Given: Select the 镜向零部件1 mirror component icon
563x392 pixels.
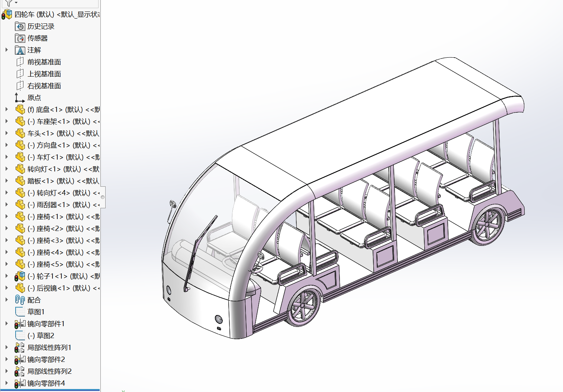Looking at the screenshot, I should (20, 324).
